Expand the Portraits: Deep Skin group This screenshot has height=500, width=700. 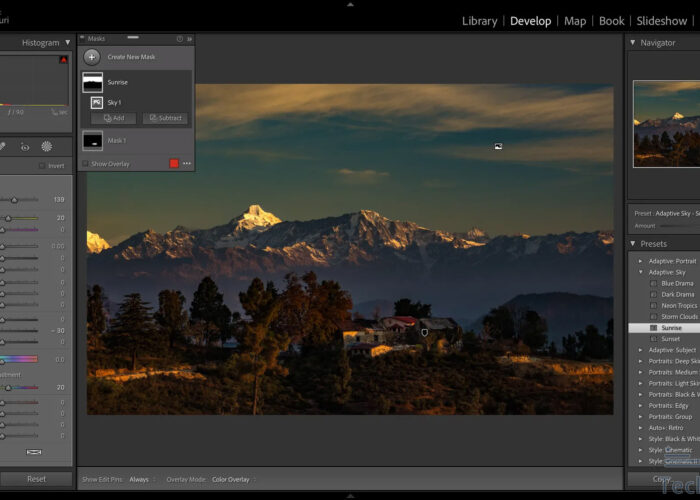(x=641, y=361)
